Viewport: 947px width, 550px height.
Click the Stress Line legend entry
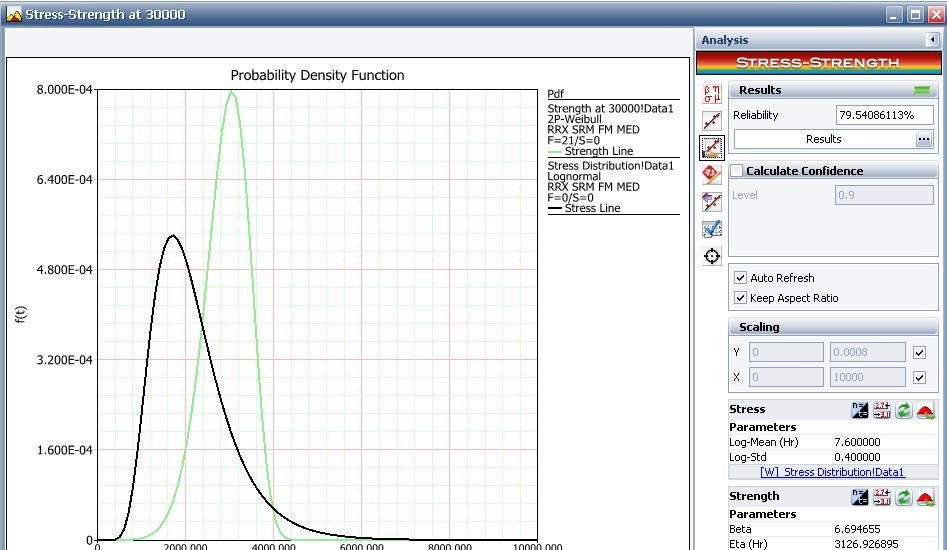[583, 208]
